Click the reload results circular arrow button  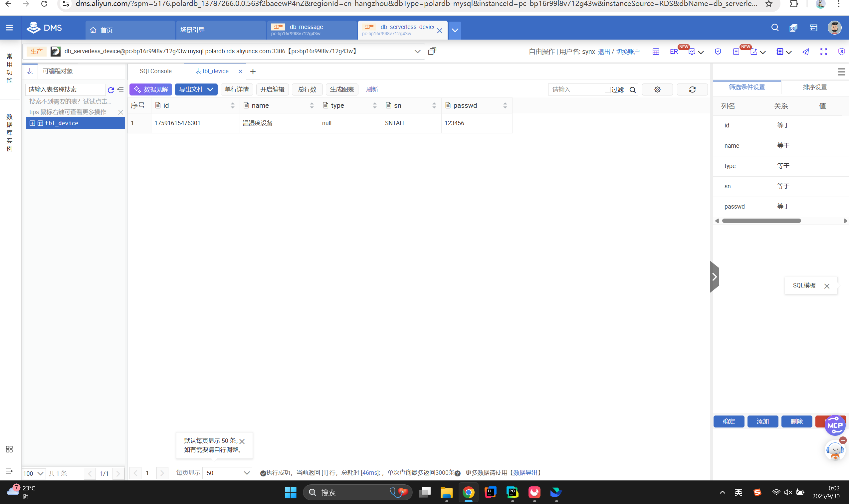click(x=692, y=90)
